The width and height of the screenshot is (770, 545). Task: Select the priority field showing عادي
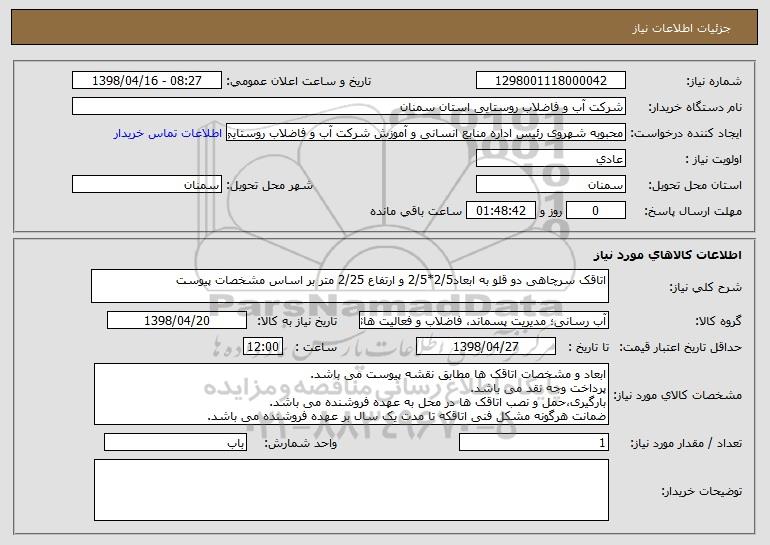pyautogui.click(x=550, y=159)
